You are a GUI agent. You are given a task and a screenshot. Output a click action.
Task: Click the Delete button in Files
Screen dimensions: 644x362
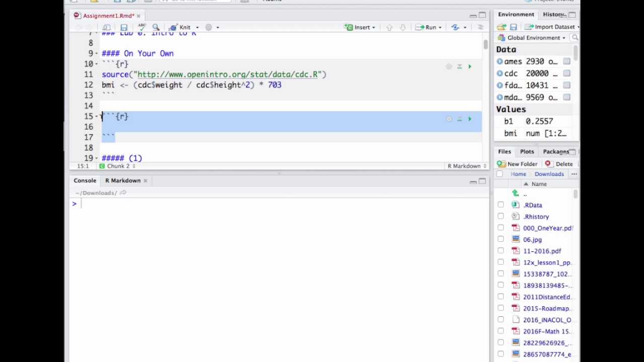(559, 164)
